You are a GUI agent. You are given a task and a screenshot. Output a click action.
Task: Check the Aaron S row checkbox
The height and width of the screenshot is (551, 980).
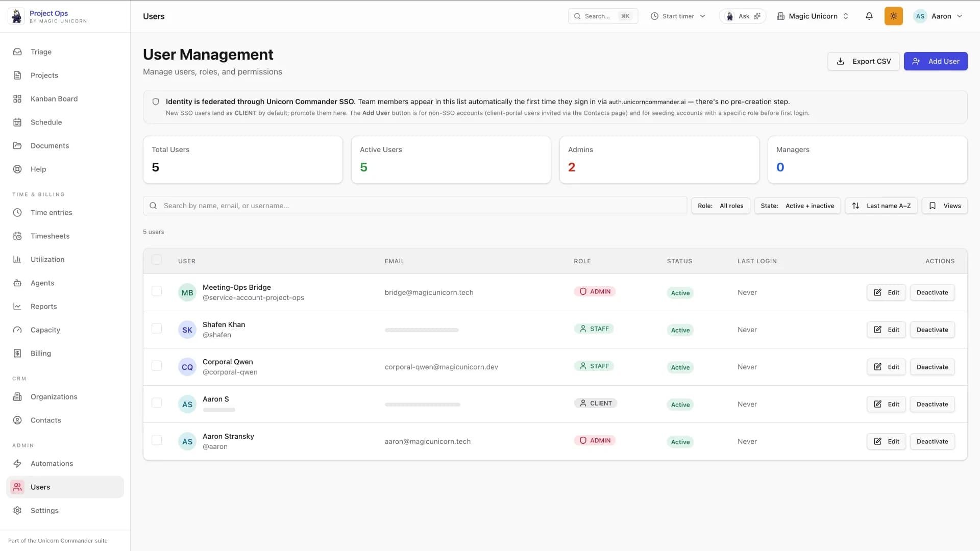coord(157,403)
